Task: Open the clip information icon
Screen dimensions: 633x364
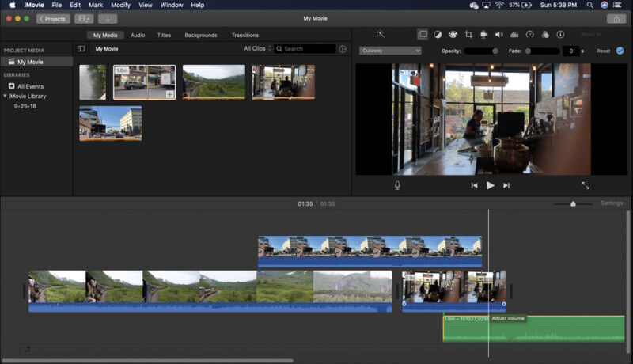Action: (x=560, y=35)
